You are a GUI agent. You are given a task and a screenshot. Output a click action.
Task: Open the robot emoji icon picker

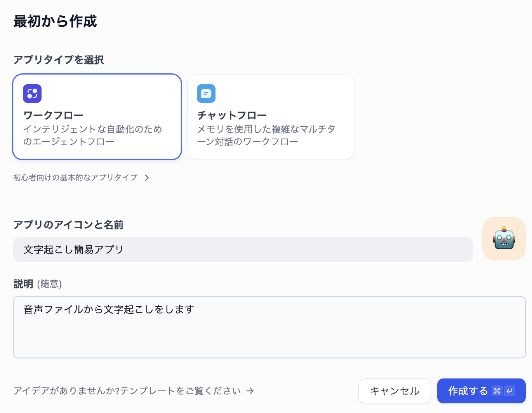[x=504, y=239]
